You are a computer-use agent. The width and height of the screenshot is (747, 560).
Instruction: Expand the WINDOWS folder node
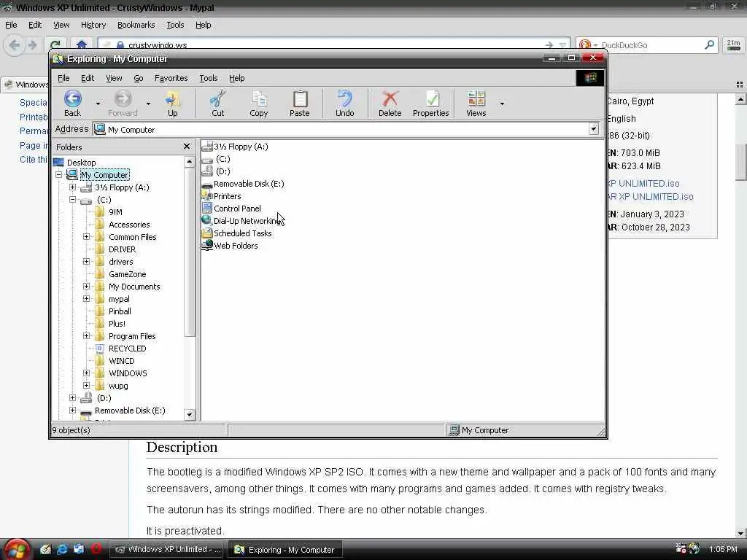(x=86, y=373)
